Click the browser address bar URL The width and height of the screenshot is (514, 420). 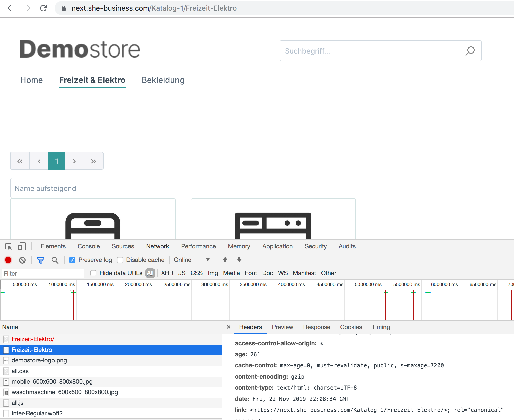pos(154,8)
